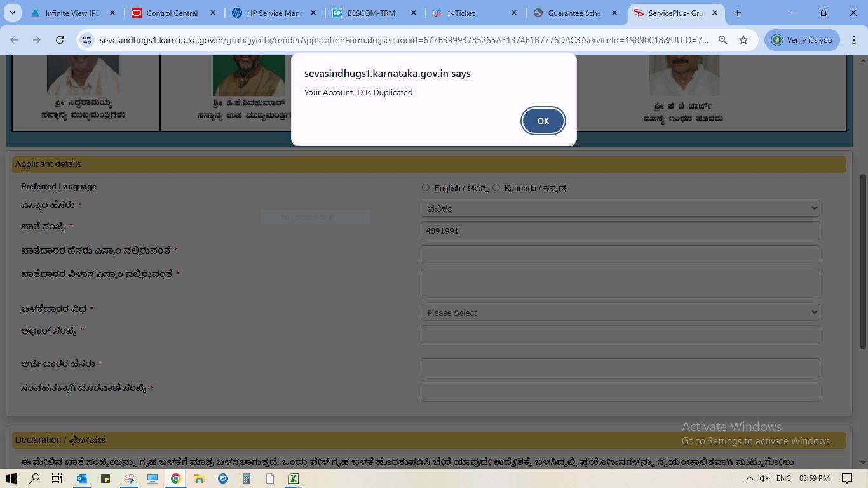Click the applicant name input field
The height and width of the screenshot is (488, 868).
[620, 368]
